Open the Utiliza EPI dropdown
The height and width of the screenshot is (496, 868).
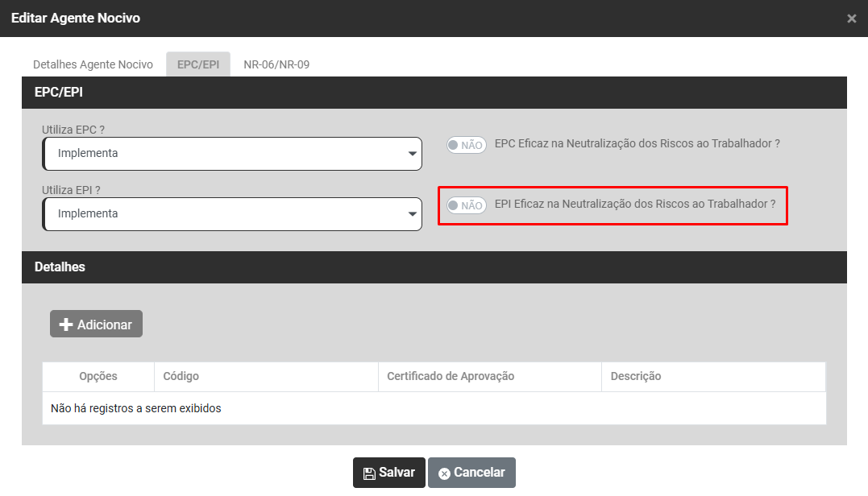tap(232, 214)
